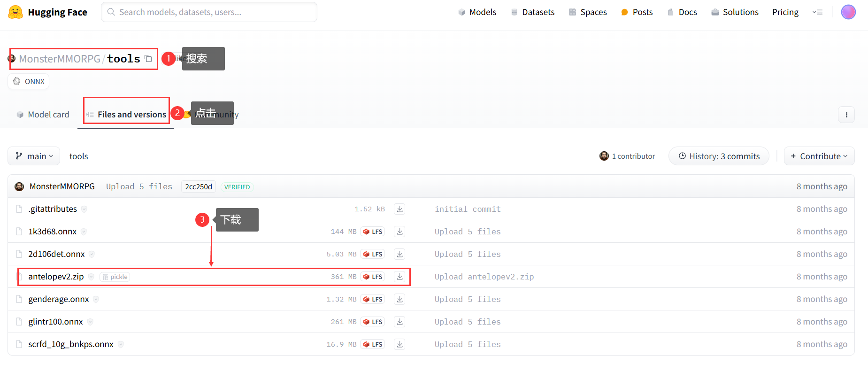Download the 2d106det.onnx file
868x387 pixels.
[399, 254]
